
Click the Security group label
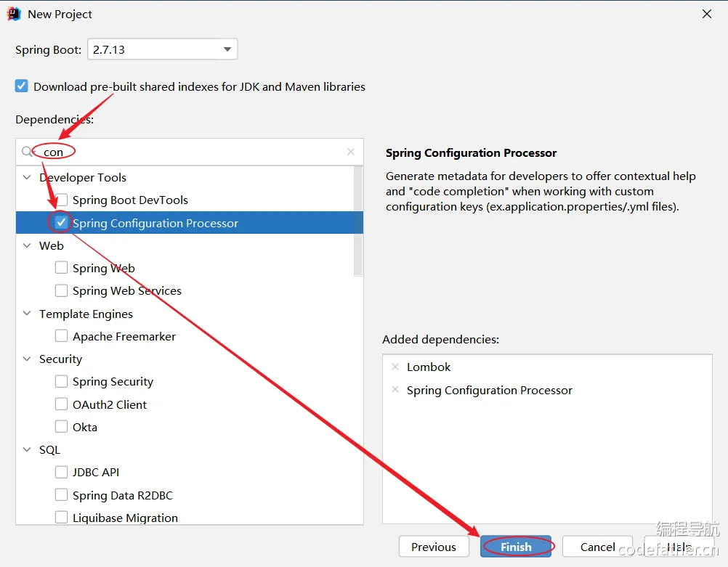click(60, 359)
